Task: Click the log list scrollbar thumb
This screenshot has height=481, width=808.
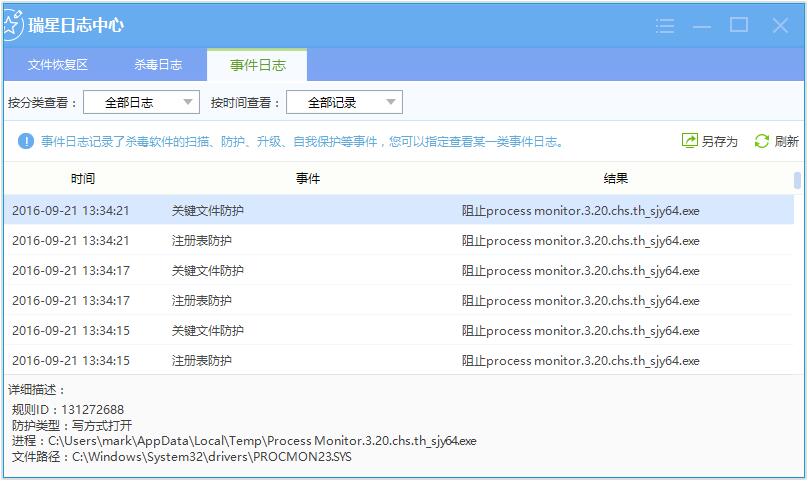Action: (x=797, y=180)
